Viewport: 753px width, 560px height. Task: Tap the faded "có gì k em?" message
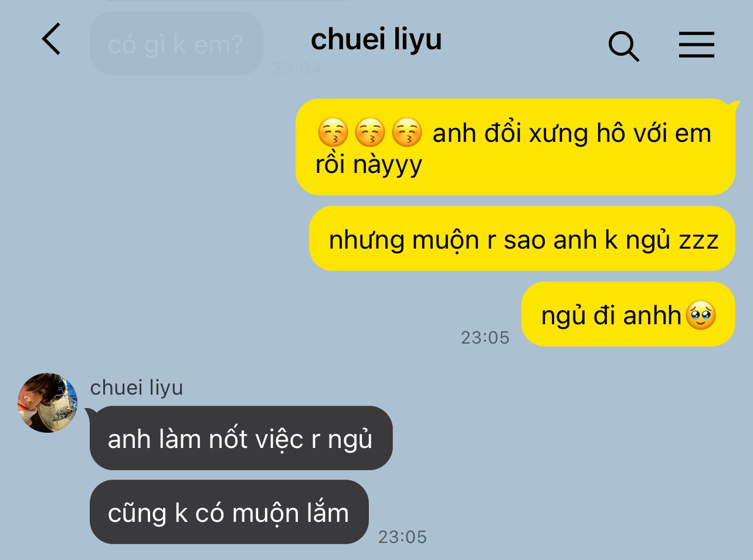pos(176,44)
